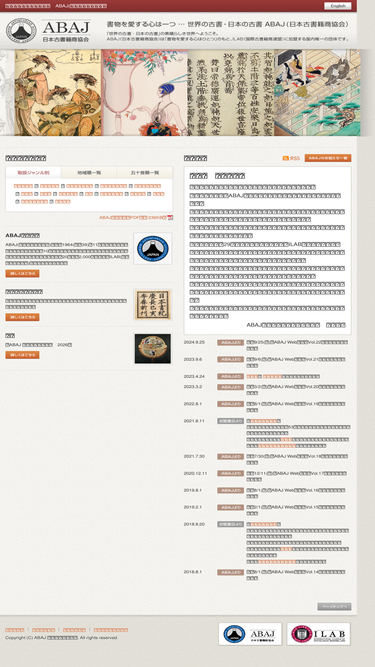
Task: Click the gray tag on 2021.8.11 row
Action: click(x=230, y=421)
